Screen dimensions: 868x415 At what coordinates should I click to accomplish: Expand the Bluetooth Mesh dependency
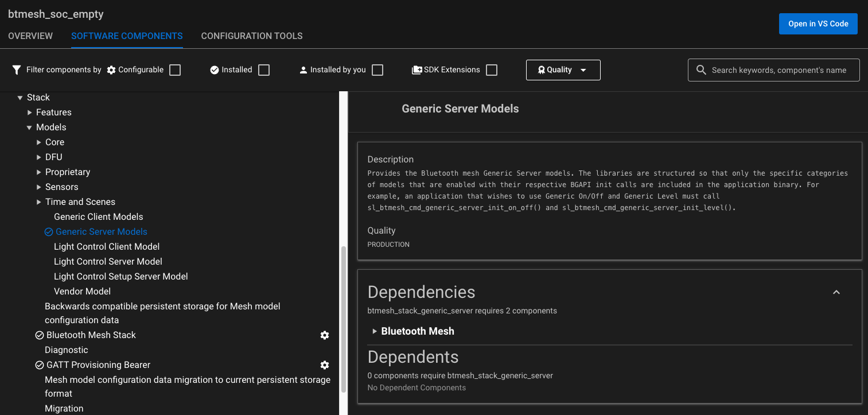coord(375,331)
